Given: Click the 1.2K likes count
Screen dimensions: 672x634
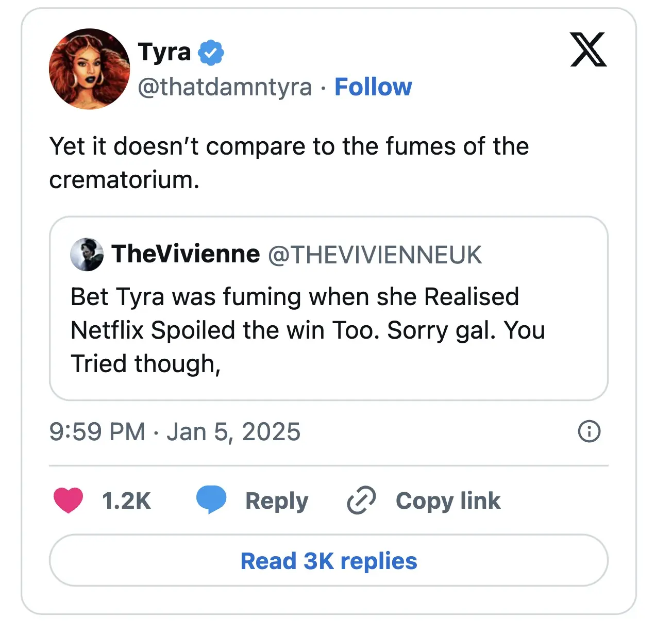Looking at the screenshot, I should (126, 500).
